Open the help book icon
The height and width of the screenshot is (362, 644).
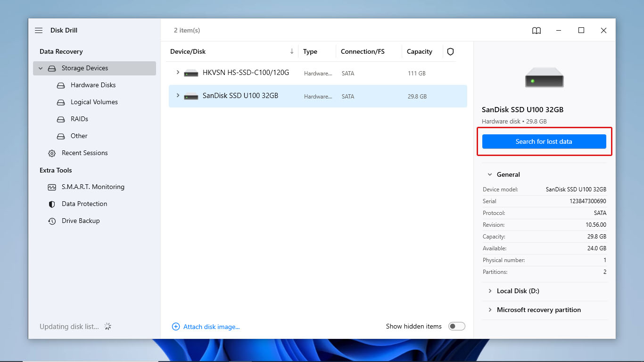point(537,30)
